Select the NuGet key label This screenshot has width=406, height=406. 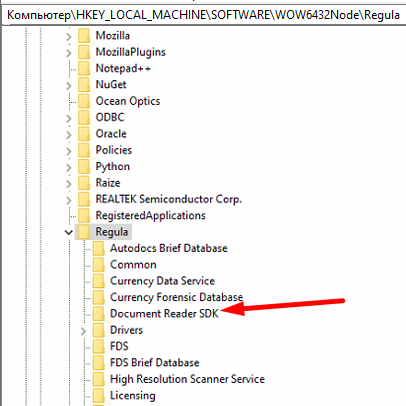coord(111,84)
